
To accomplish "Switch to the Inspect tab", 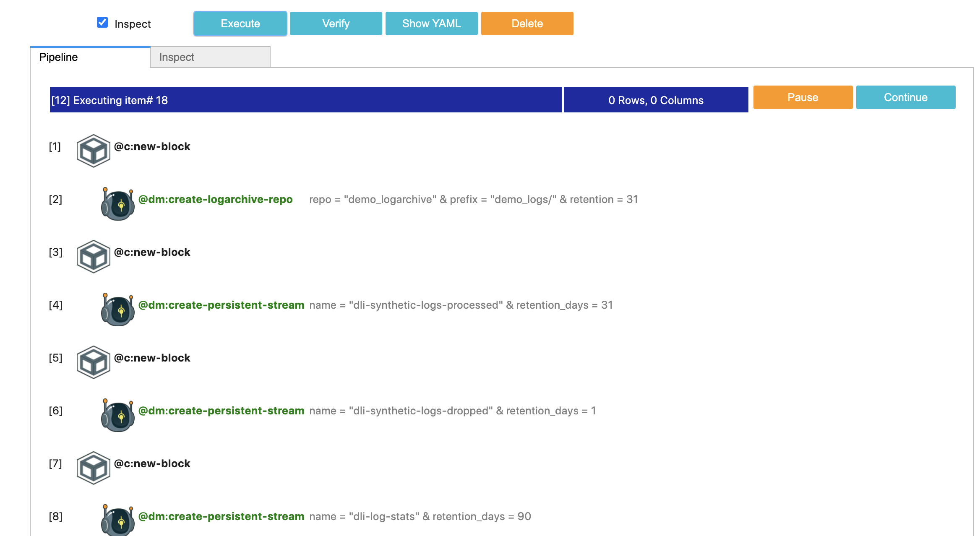I will (210, 57).
